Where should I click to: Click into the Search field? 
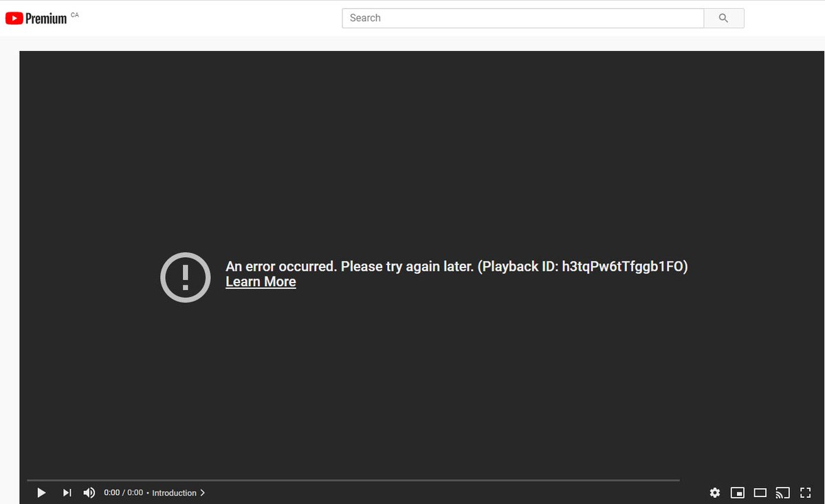[523, 18]
